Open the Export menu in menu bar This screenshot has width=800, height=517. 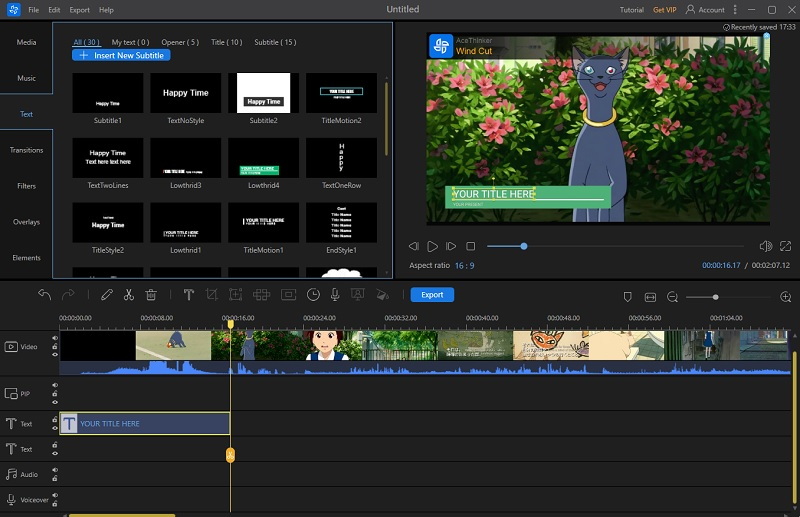pyautogui.click(x=80, y=10)
